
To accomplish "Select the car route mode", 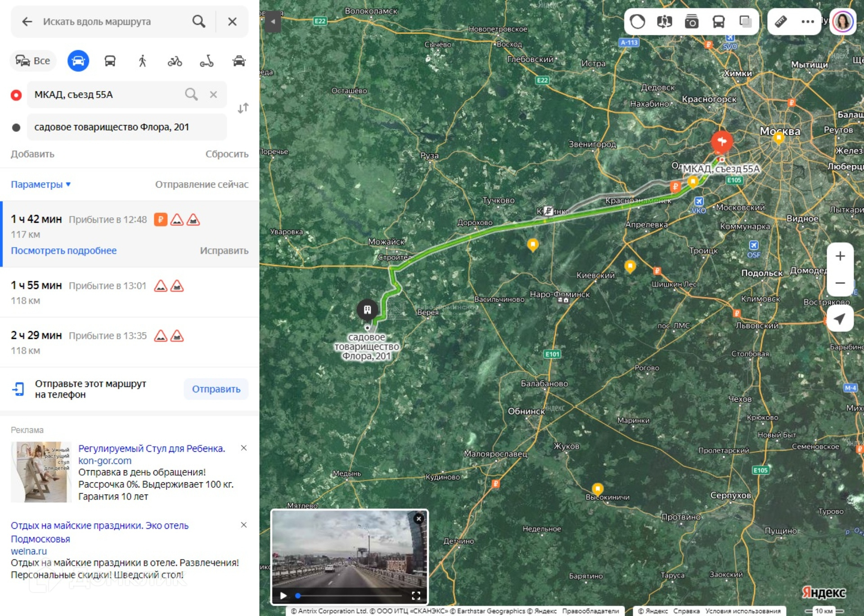I will pyautogui.click(x=78, y=61).
